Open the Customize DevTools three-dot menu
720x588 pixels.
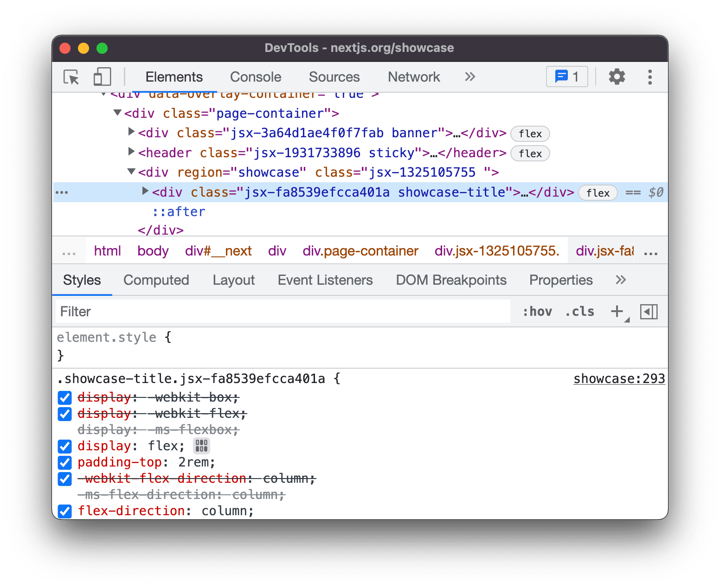point(650,77)
